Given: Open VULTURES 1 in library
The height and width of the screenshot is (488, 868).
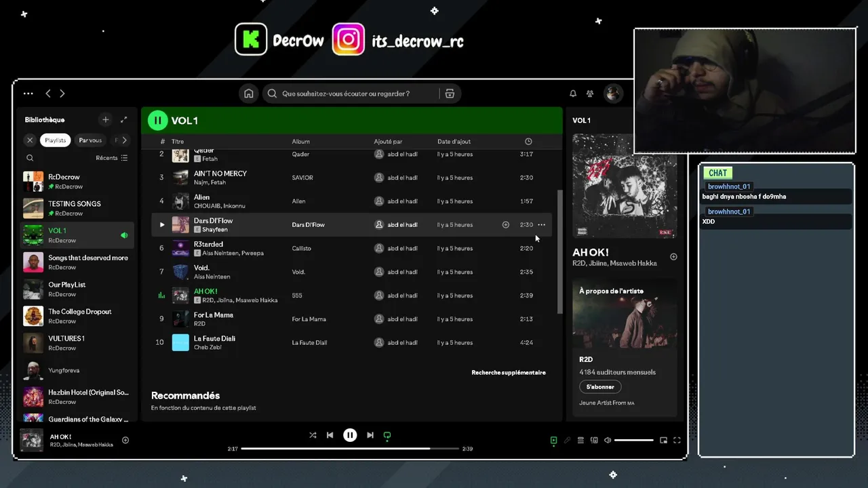Looking at the screenshot, I should click(78, 343).
